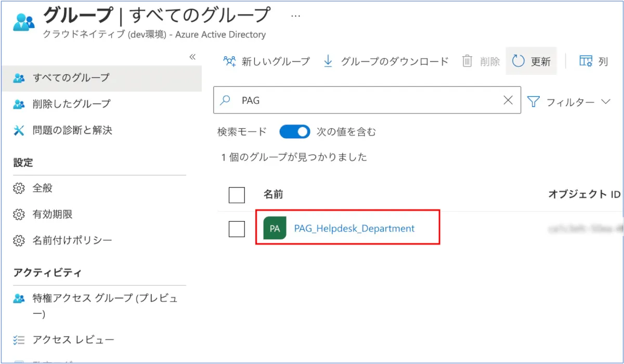Click the gear icon beside 有効期限
The image size is (624, 364).
point(19,214)
